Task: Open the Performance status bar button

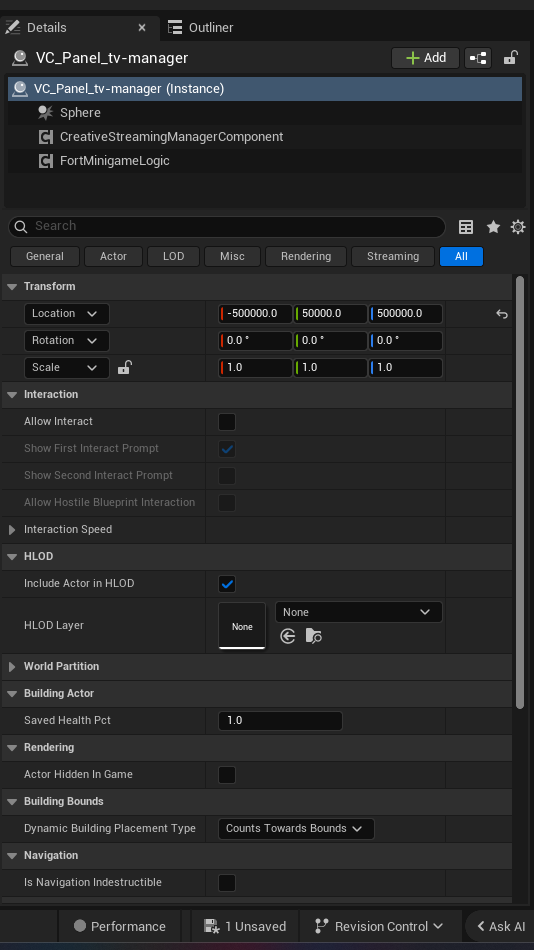Action: point(119,926)
